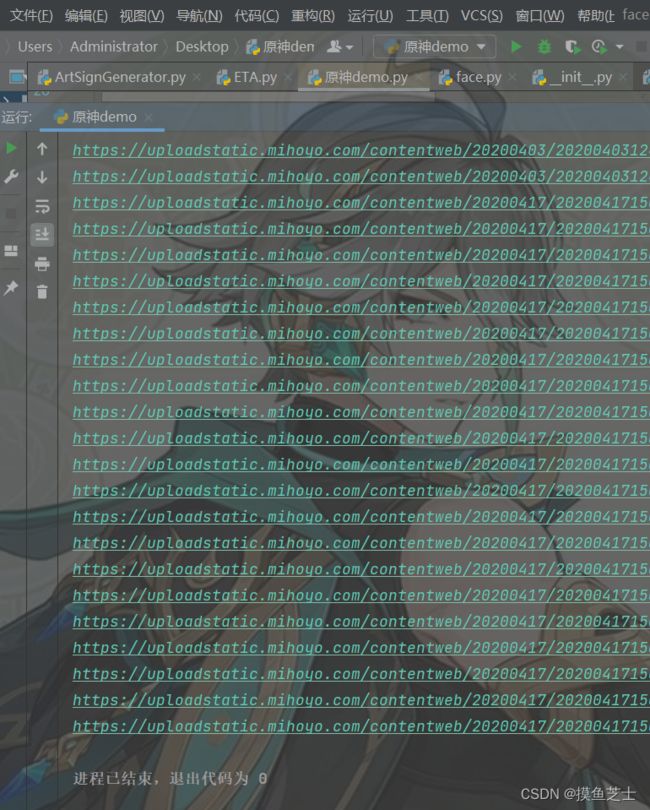Open the user account icon dropdown
The height and width of the screenshot is (810, 650).
pos(340,47)
